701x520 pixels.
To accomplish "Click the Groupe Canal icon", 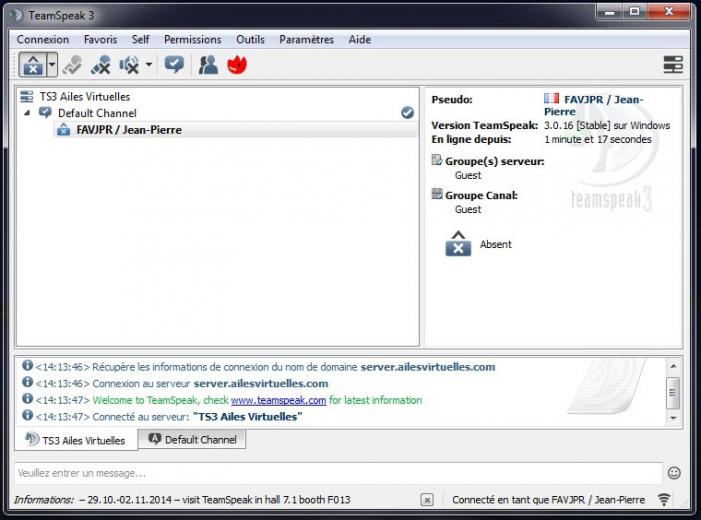I will 437,194.
